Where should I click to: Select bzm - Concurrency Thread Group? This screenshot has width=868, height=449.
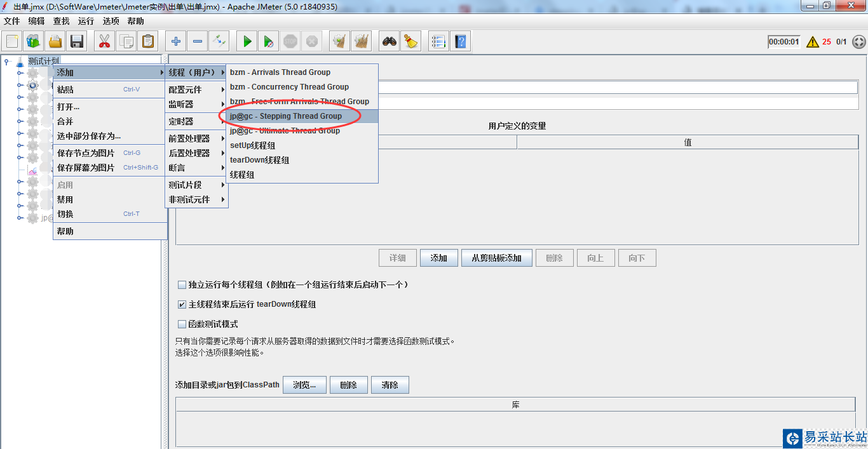302,87
